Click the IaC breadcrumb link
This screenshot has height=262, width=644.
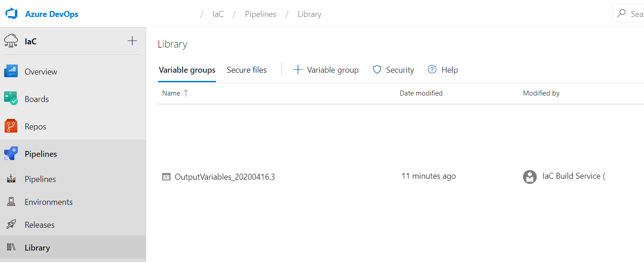(x=218, y=14)
